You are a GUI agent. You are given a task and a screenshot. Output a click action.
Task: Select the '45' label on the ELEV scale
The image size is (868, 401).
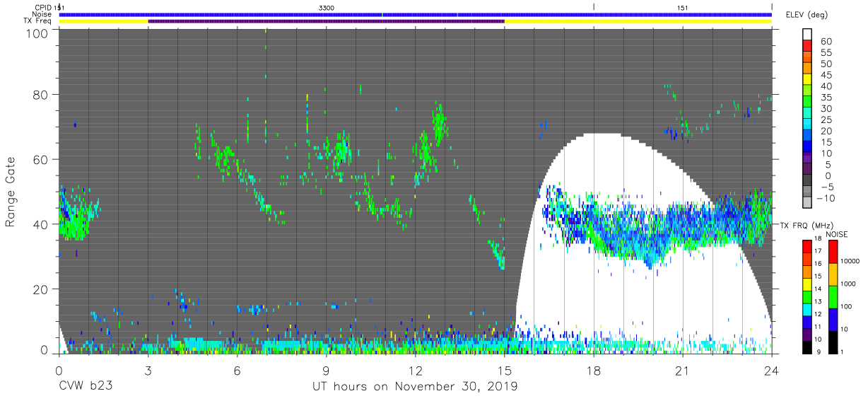coord(826,75)
